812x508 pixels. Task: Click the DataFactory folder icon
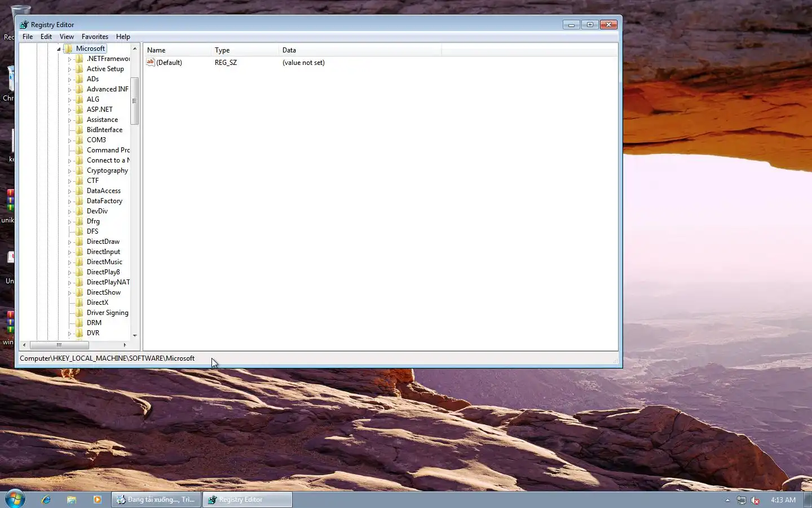click(80, 201)
